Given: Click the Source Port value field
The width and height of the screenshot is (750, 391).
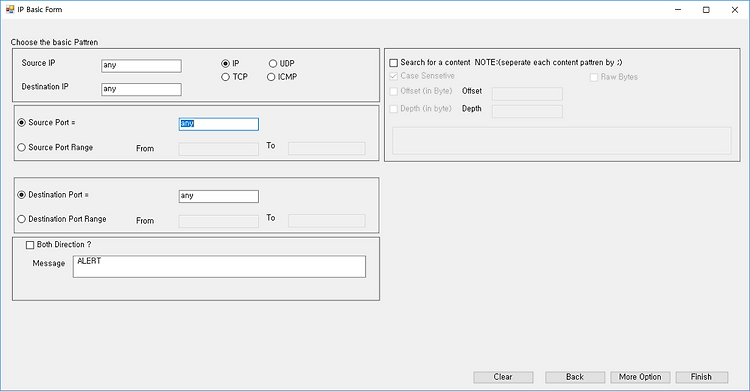Looking at the screenshot, I should (x=219, y=124).
